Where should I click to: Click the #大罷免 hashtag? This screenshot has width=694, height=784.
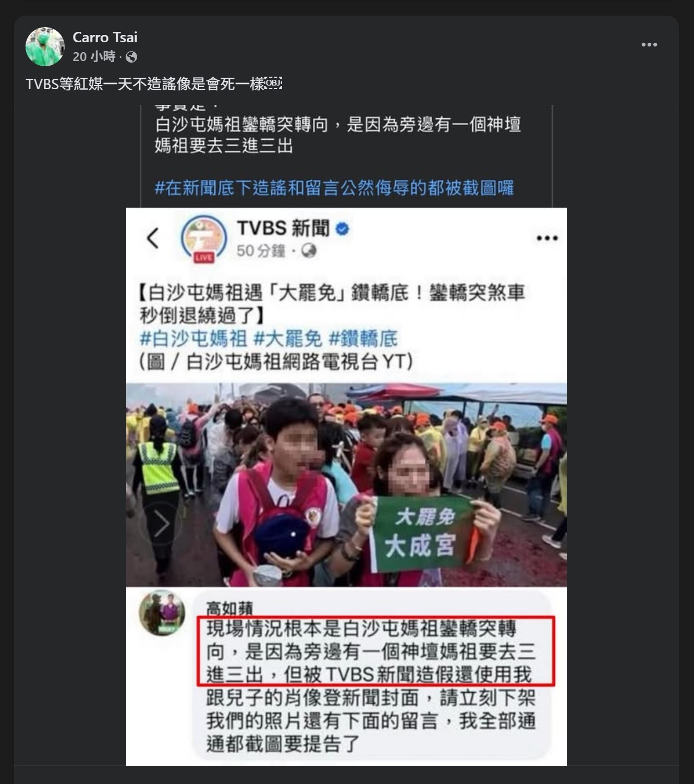coord(287,339)
